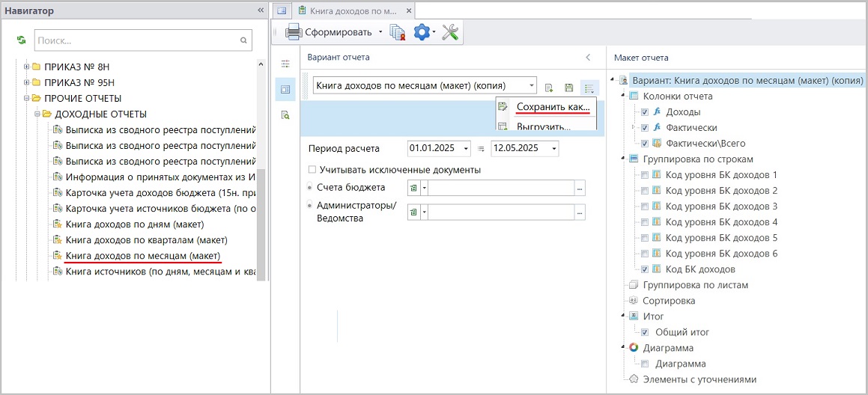Uncheck the Фактически column checkbox
The height and width of the screenshot is (395, 868).
[x=645, y=128]
